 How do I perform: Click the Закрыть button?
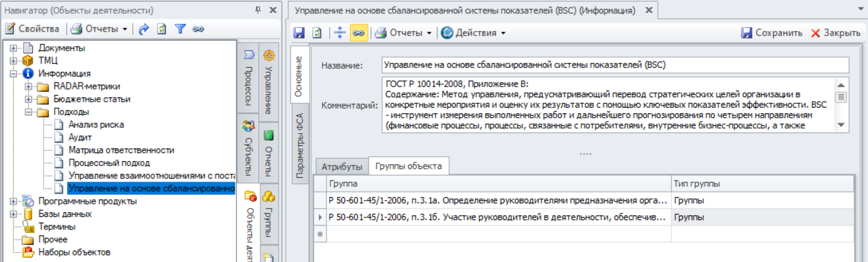point(836,33)
